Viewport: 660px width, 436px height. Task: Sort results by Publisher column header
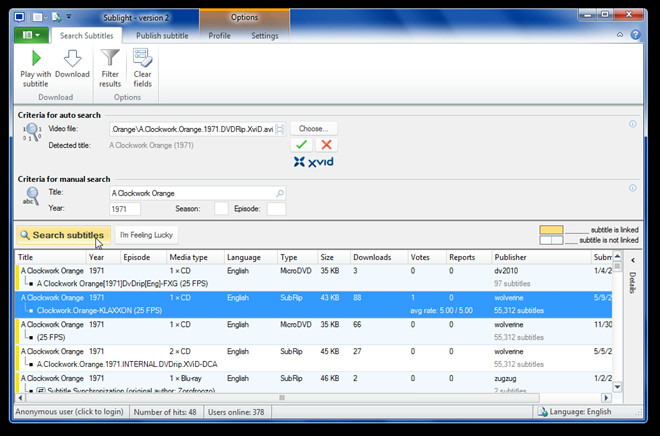(541, 257)
